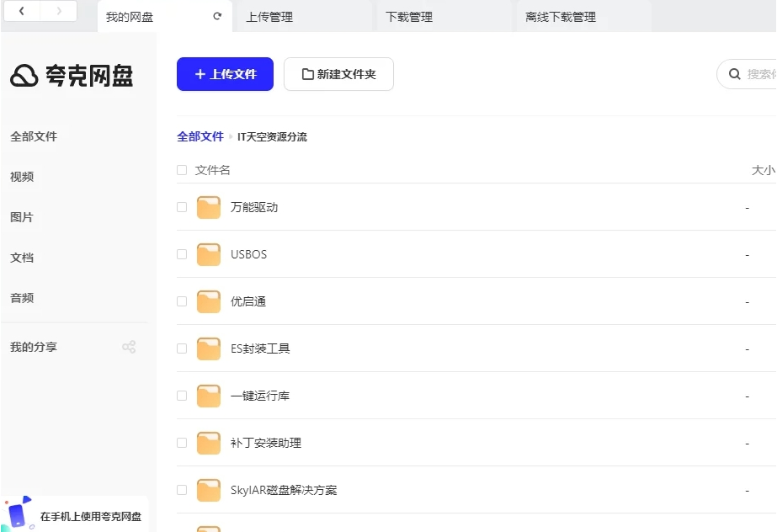Select 视频 in the left sidebar
777x532 pixels.
click(22, 177)
